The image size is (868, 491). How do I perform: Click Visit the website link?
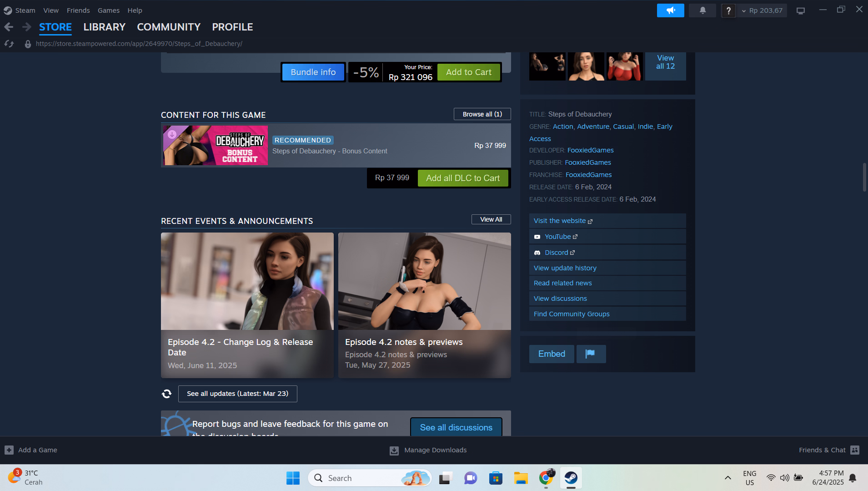[607, 221]
